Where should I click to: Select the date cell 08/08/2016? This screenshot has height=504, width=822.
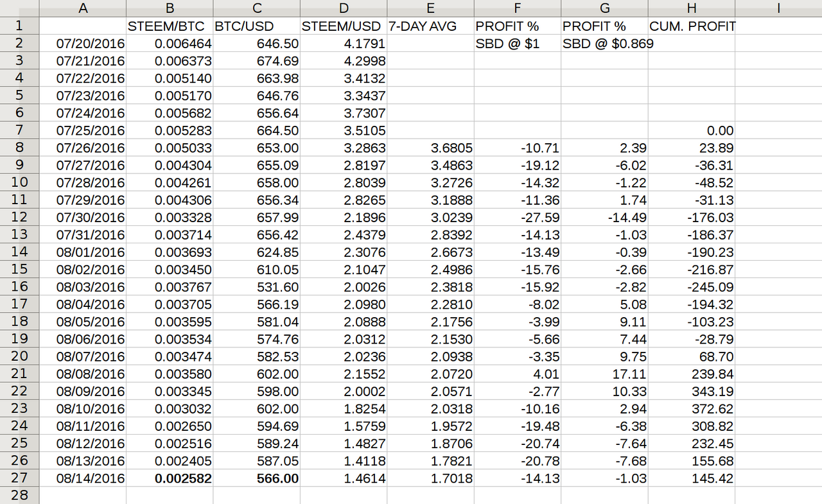click(83, 374)
